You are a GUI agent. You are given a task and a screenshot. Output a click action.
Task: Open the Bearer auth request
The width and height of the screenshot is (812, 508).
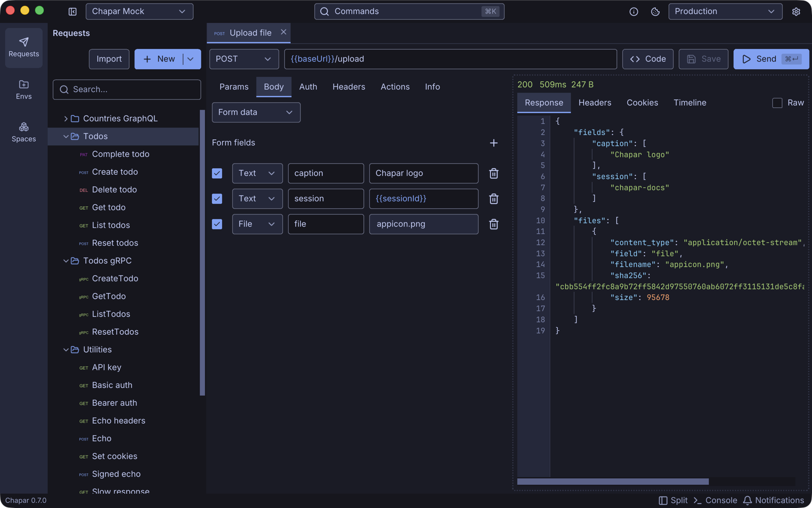[123, 403]
